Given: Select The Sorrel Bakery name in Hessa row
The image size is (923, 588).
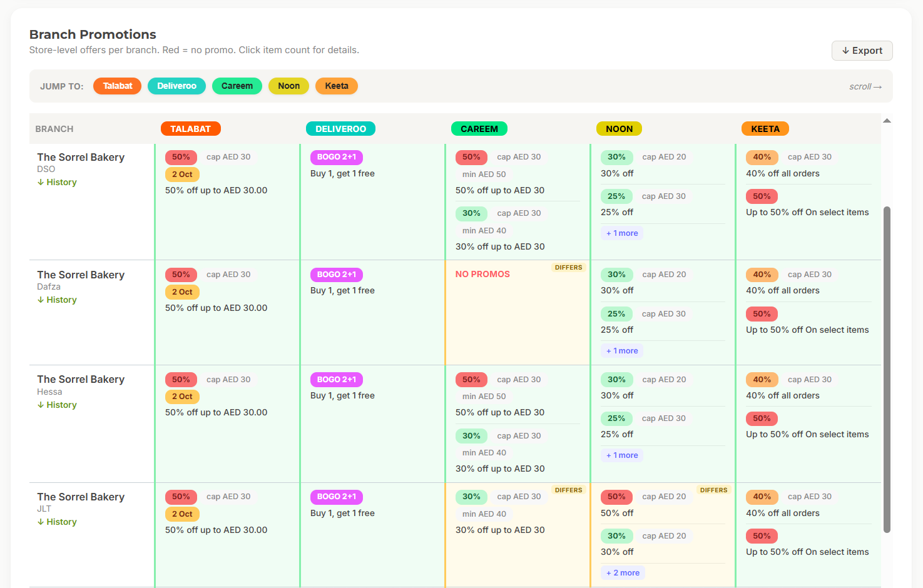Looking at the screenshot, I should click(81, 379).
